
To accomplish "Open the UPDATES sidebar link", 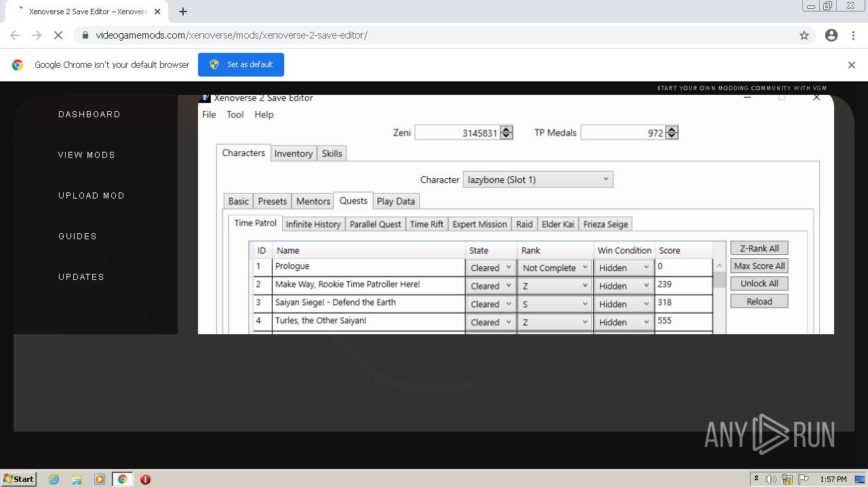I will 81,277.
